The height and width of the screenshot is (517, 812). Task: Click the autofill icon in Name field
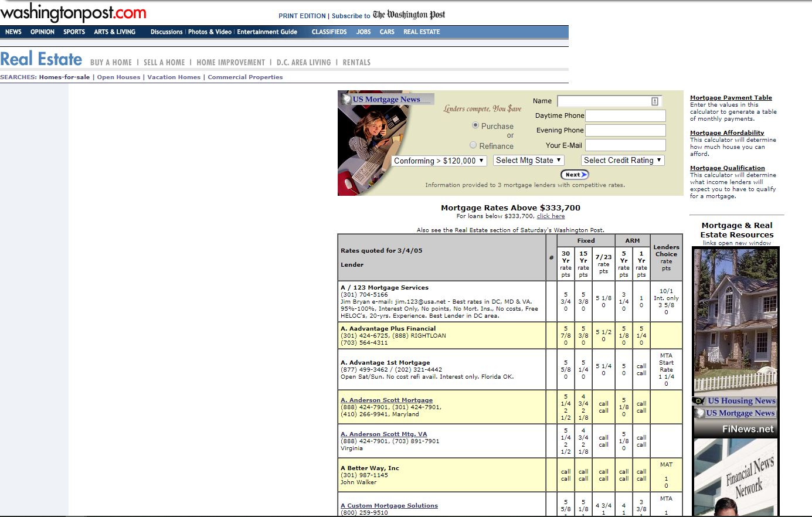[655, 101]
